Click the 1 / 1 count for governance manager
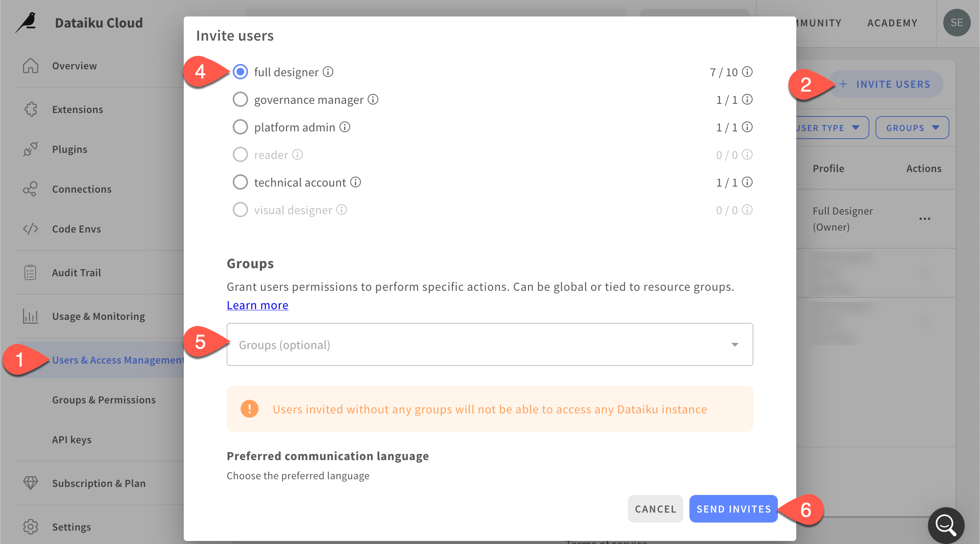This screenshot has width=980, height=544. click(727, 100)
